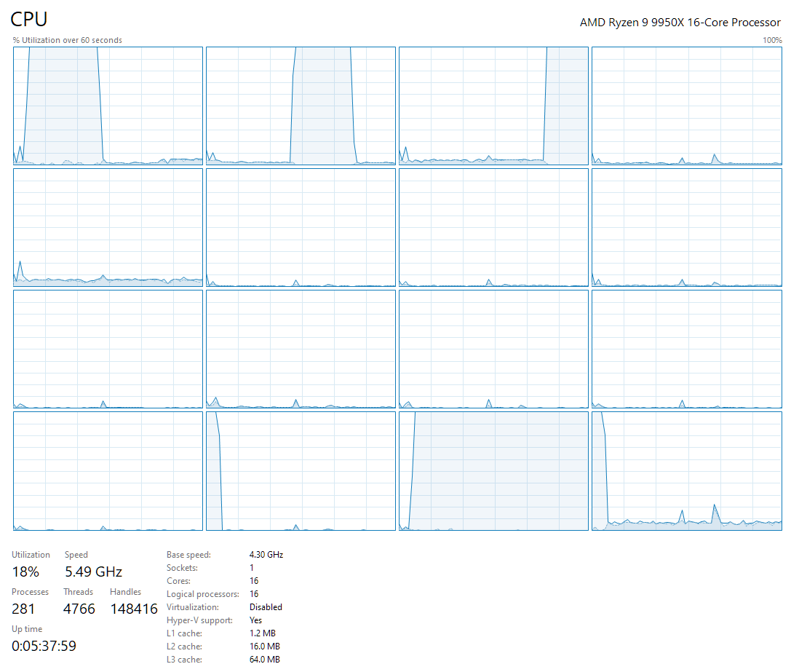Select the first core graph in second row
791x672 pixels.
[108, 228]
